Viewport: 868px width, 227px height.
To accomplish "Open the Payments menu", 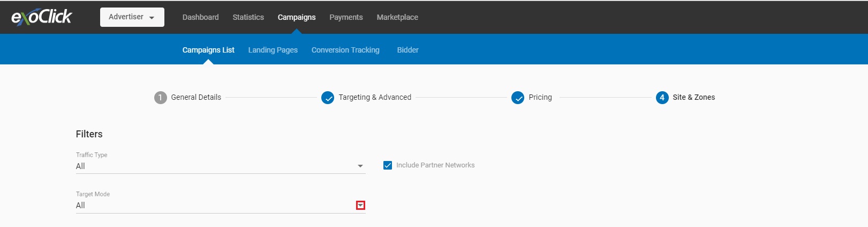I will (346, 17).
